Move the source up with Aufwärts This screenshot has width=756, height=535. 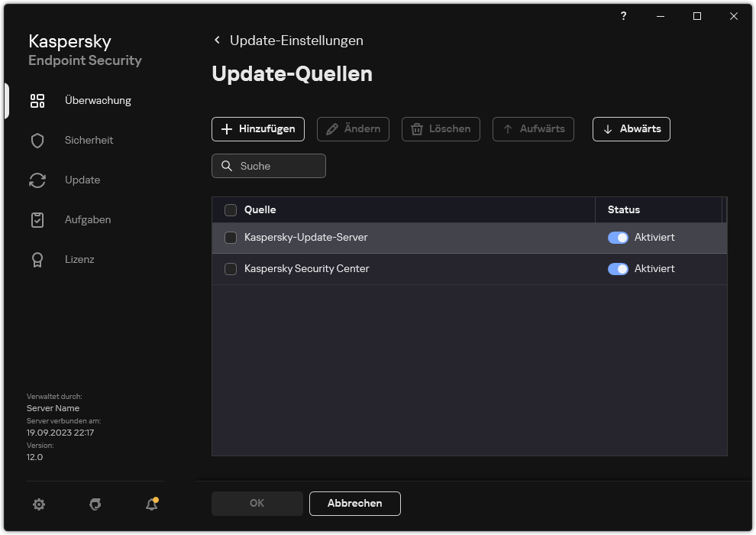pos(533,129)
